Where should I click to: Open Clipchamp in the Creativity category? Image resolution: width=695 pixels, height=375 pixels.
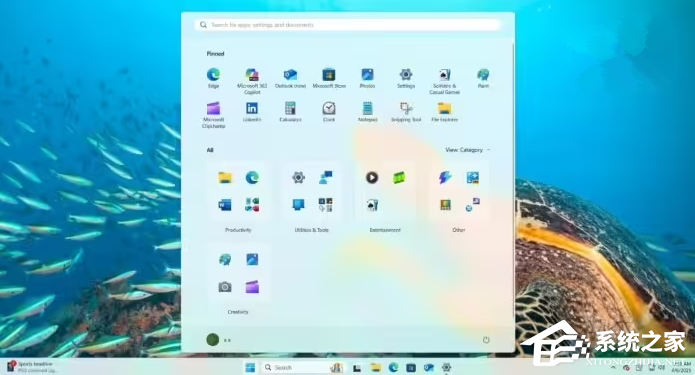tap(252, 287)
